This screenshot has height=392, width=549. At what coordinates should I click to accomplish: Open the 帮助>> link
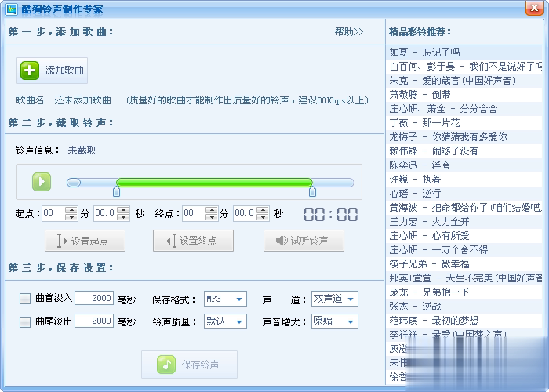[349, 32]
